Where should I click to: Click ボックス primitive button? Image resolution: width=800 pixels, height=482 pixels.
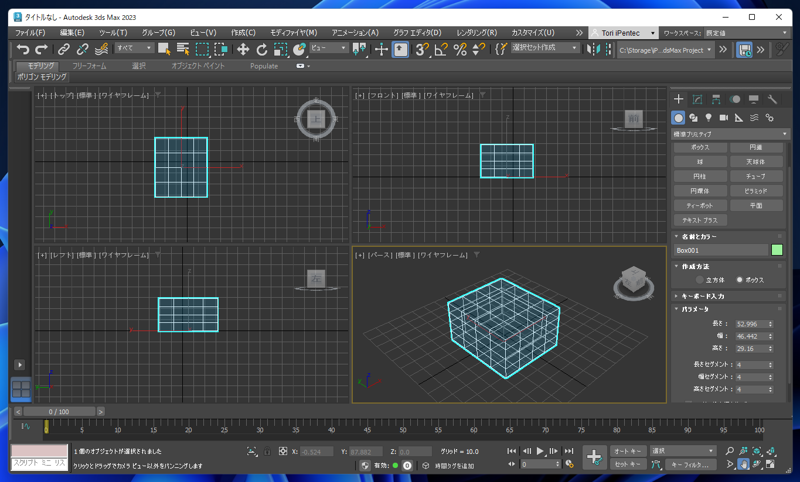[700, 147]
